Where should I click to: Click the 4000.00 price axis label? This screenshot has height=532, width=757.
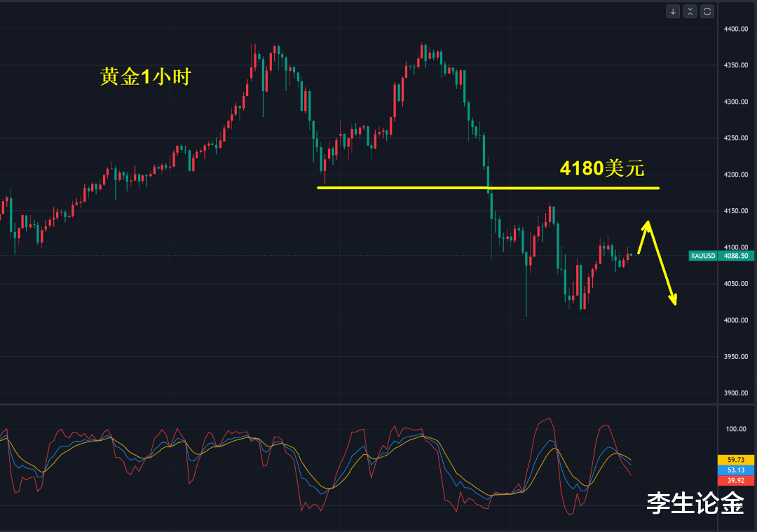736,320
